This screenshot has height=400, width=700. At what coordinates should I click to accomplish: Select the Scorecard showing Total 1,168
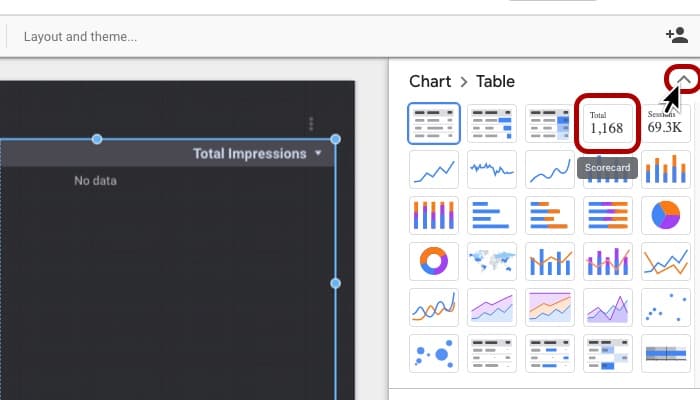point(608,124)
